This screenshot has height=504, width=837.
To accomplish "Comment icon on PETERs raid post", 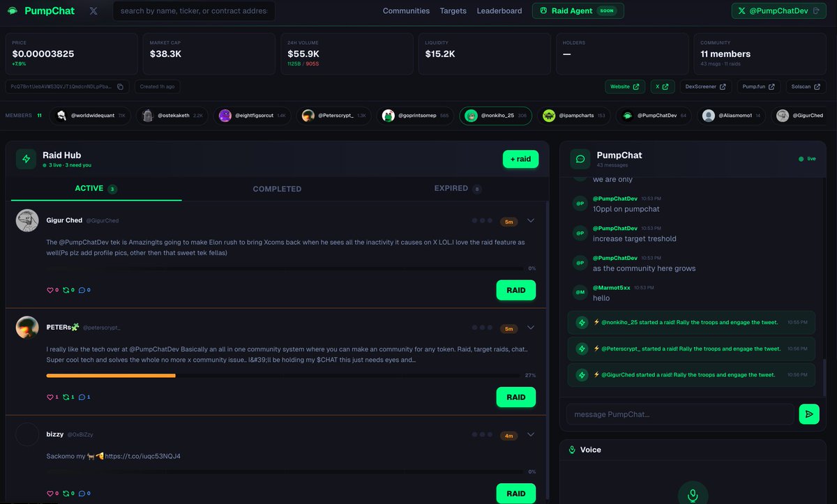I will [x=82, y=397].
